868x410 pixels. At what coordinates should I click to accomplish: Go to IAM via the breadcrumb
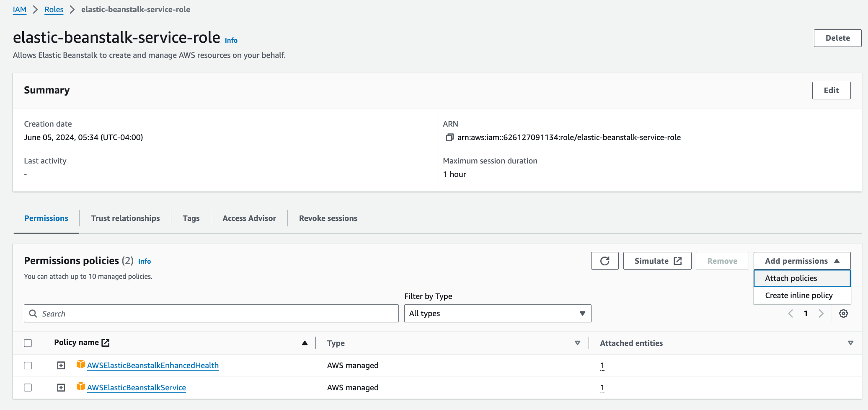(x=20, y=10)
